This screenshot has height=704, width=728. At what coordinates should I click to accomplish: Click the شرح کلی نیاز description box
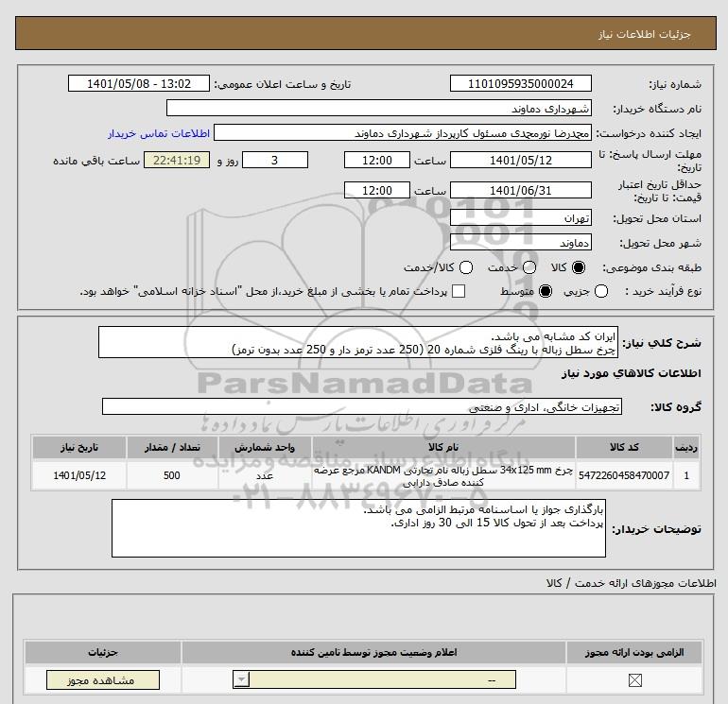pos(358,342)
